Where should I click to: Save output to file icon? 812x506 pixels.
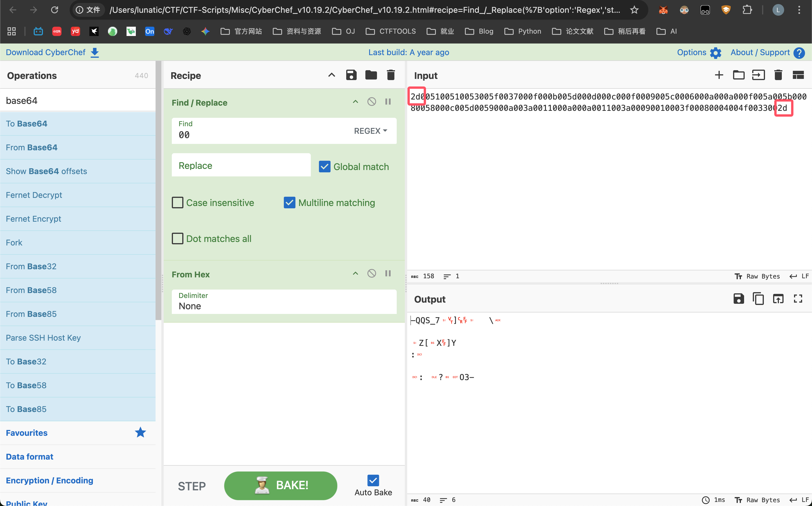point(739,299)
